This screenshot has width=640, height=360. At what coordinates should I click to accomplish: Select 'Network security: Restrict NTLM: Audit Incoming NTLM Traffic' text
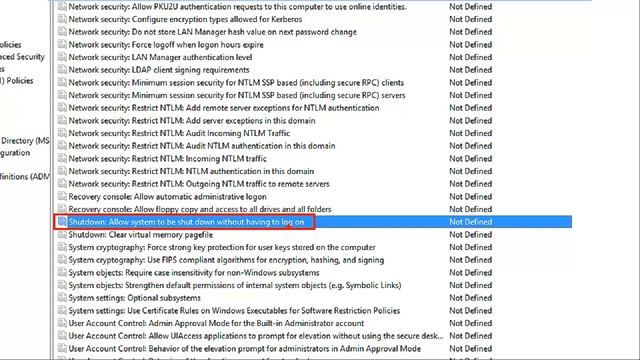coord(179,133)
